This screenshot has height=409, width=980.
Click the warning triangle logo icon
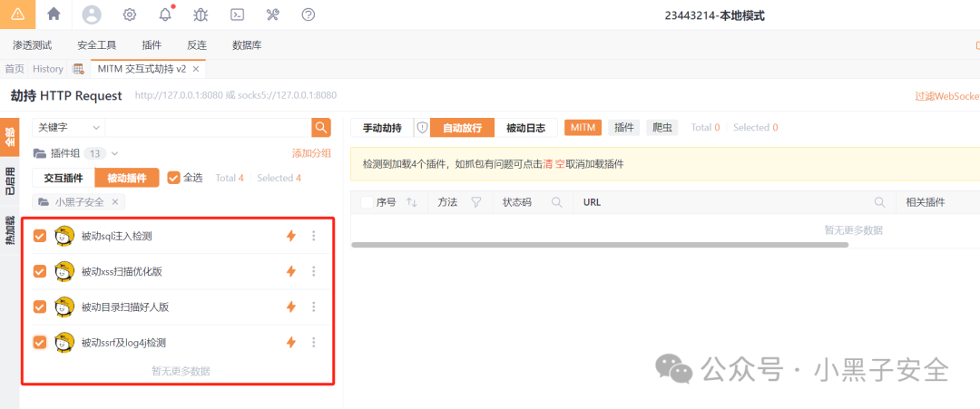tap(17, 15)
